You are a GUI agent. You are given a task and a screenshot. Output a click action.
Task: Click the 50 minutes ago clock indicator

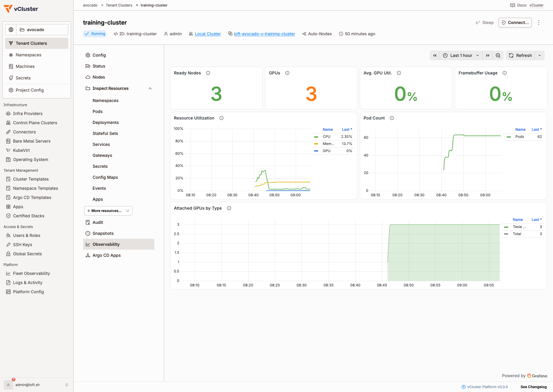(x=357, y=34)
